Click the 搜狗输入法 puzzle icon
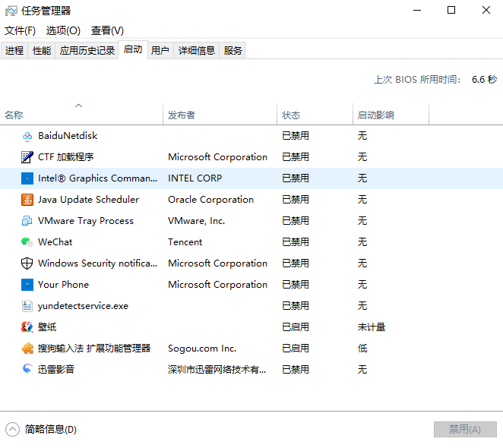 [27, 349]
